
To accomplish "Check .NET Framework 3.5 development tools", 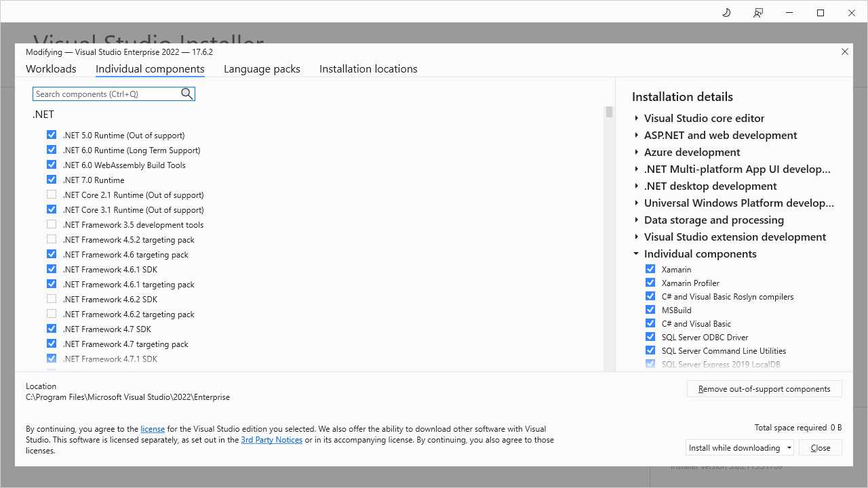I will 51,224.
